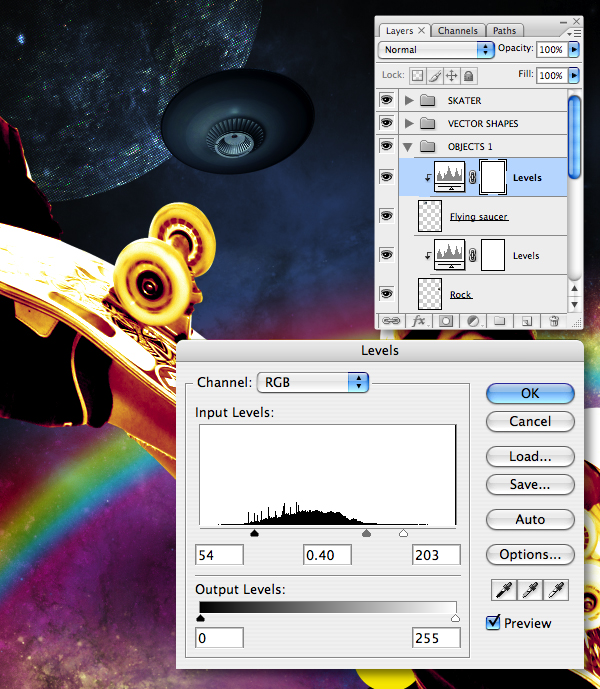Pick the white point eyedropper
Screen dimensions: 600x689
point(556,590)
